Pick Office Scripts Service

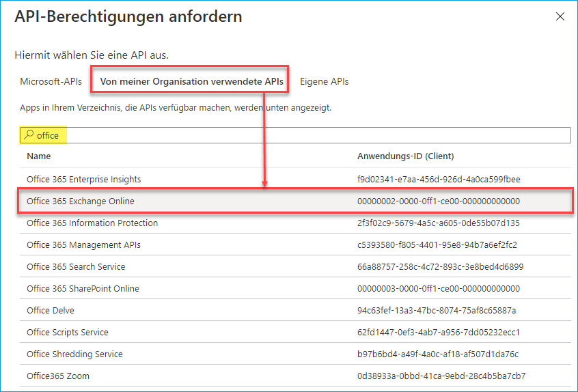click(x=68, y=333)
